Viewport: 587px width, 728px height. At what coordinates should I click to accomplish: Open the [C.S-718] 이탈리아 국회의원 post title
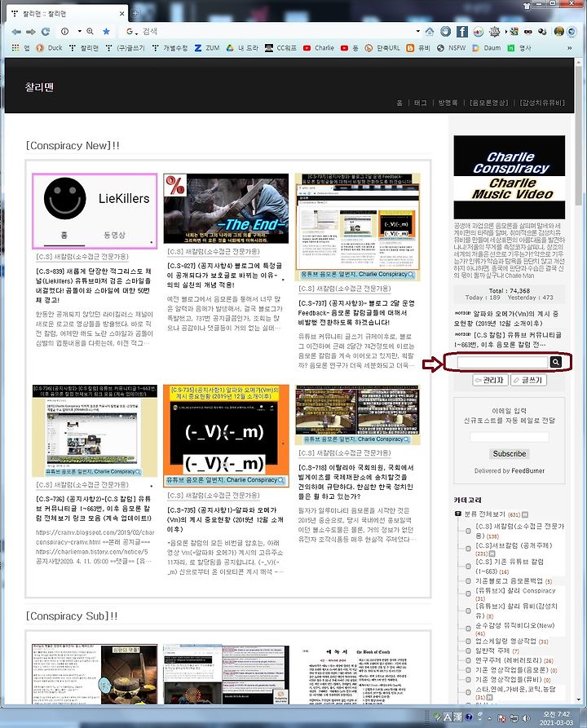click(355, 482)
